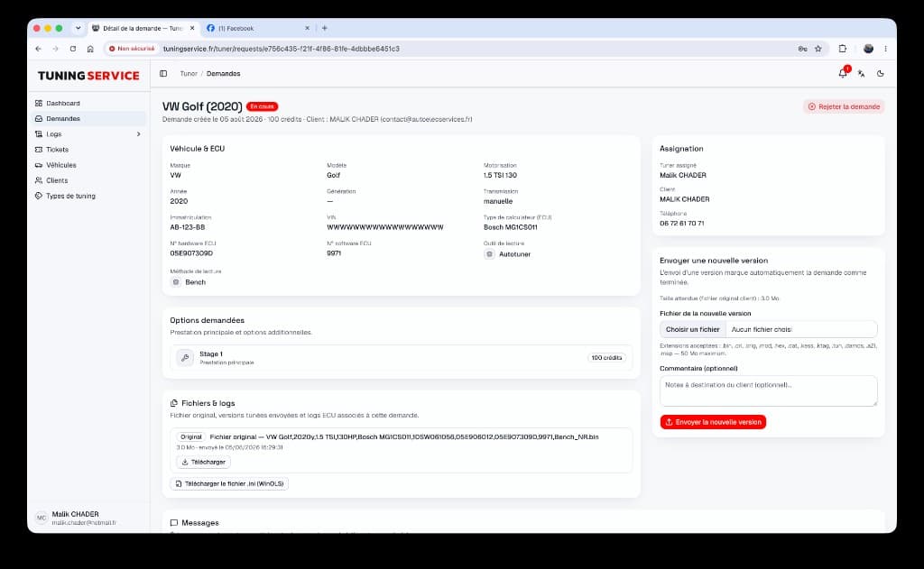
Task: Click the Bosch MG1CS011 ECU value
Action: (x=511, y=227)
